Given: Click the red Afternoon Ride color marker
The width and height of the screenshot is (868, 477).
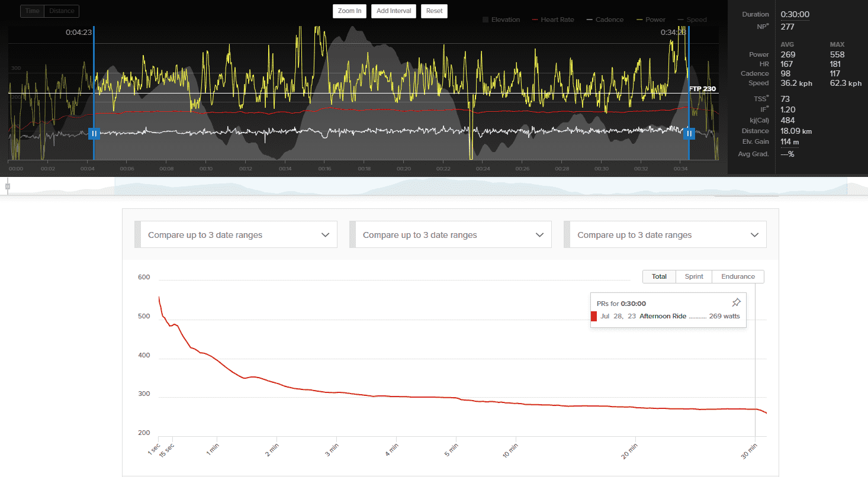Looking at the screenshot, I should 594,317.
